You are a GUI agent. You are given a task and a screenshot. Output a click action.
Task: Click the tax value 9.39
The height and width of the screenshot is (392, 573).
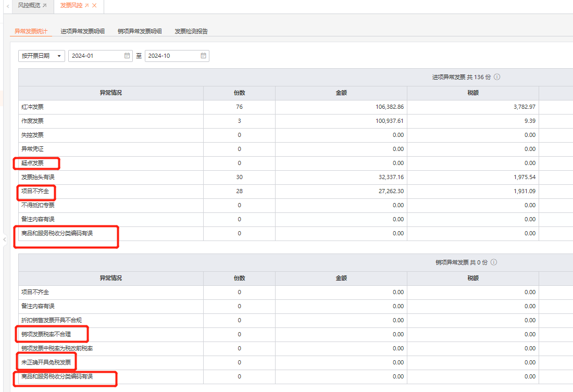(x=530, y=121)
